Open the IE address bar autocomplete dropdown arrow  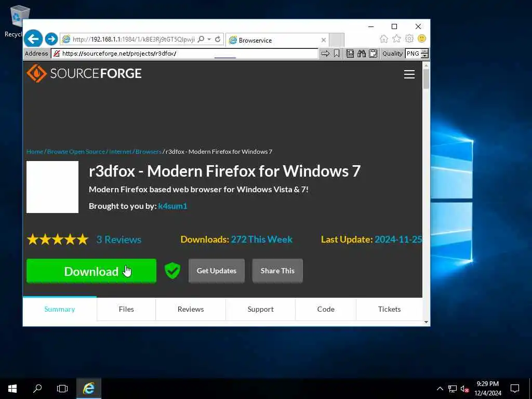click(x=209, y=39)
